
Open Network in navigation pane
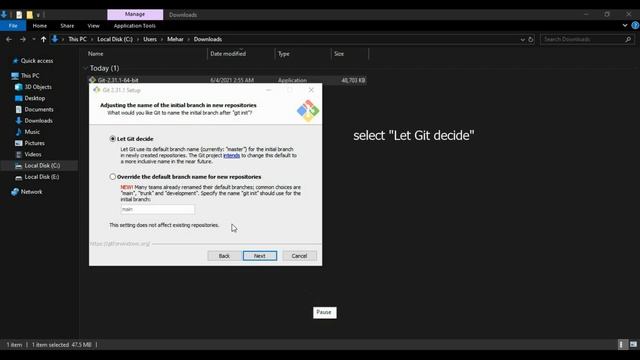pyautogui.click(x=31, y=192)
